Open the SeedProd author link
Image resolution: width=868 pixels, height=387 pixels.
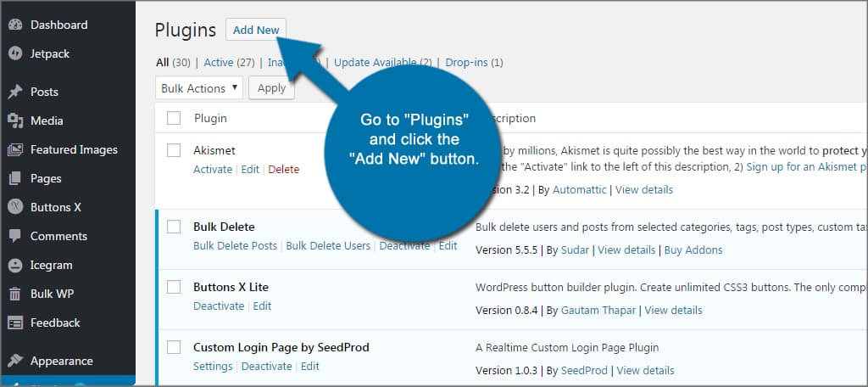(584, 370)
